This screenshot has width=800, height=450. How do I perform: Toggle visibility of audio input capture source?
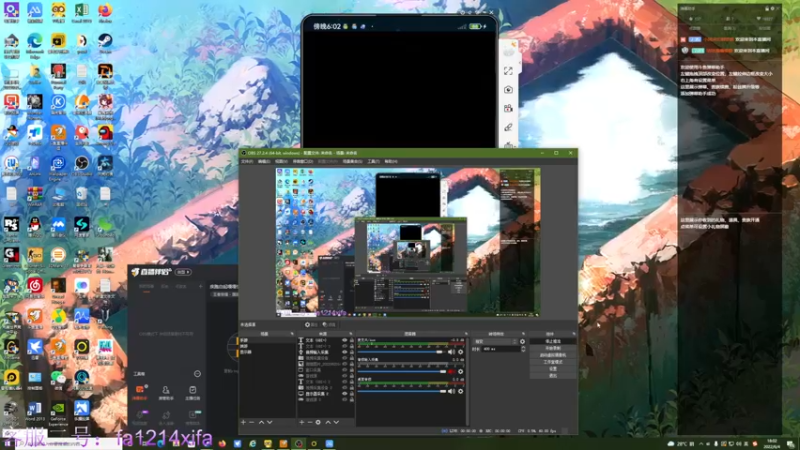(344, 352)
